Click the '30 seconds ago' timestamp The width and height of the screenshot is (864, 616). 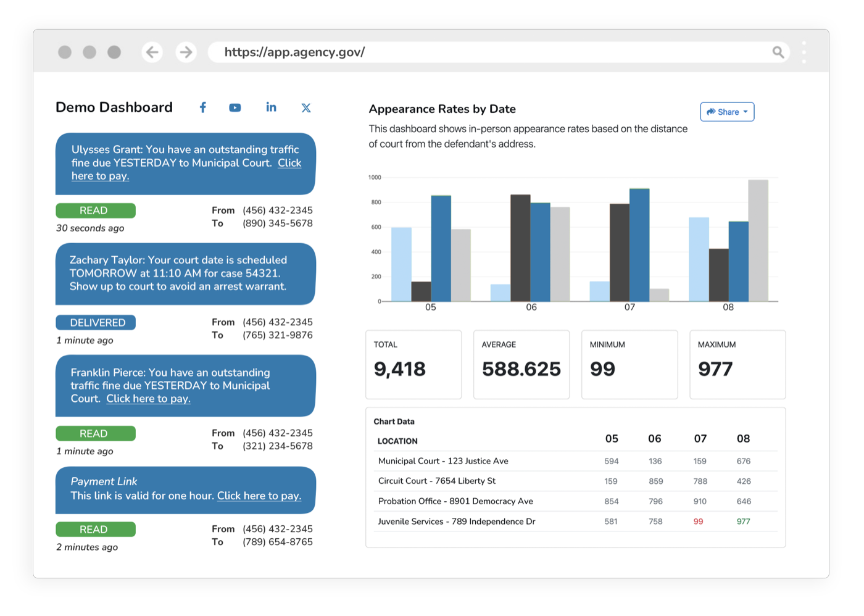click(x=90, y=228)
